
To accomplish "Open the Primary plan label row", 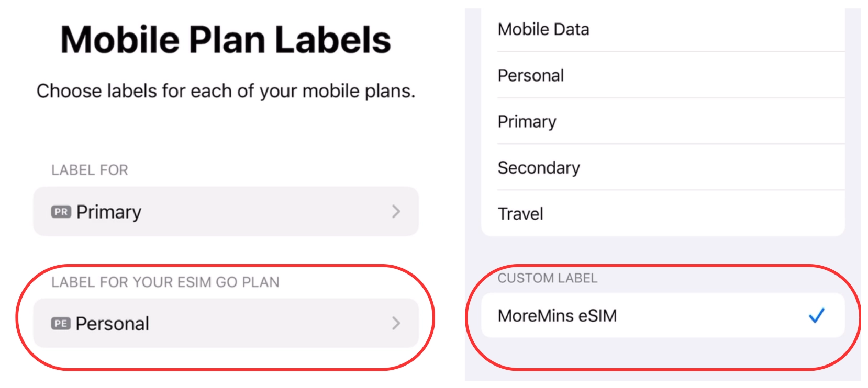I will [x=225, y=212].
